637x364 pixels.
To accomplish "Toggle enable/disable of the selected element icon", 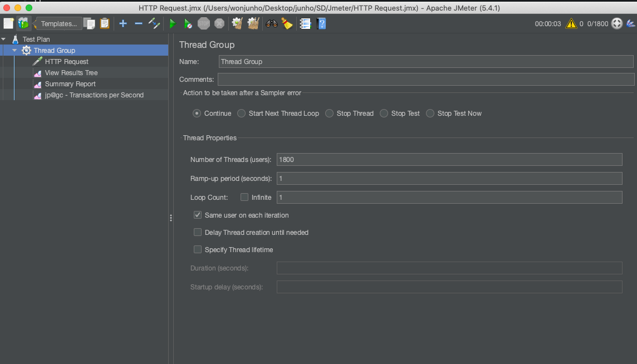I will 154,23.
